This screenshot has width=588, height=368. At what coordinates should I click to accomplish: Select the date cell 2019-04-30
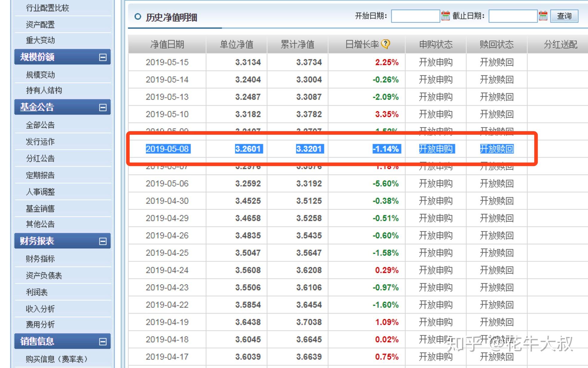point(167,201)
